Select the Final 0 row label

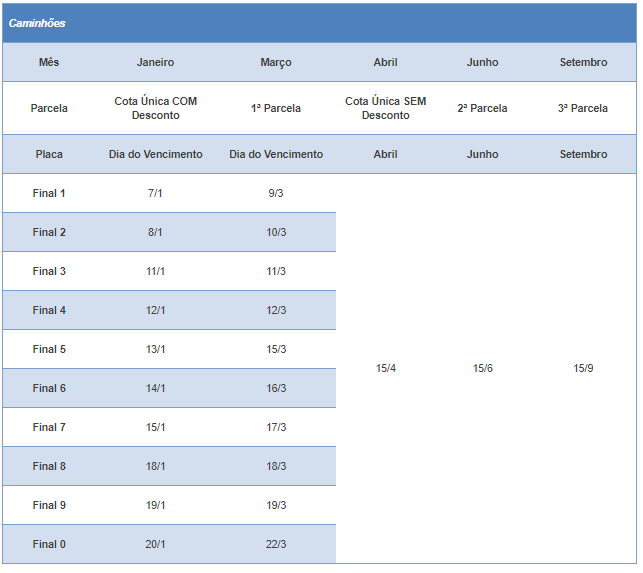coord(49,544)
